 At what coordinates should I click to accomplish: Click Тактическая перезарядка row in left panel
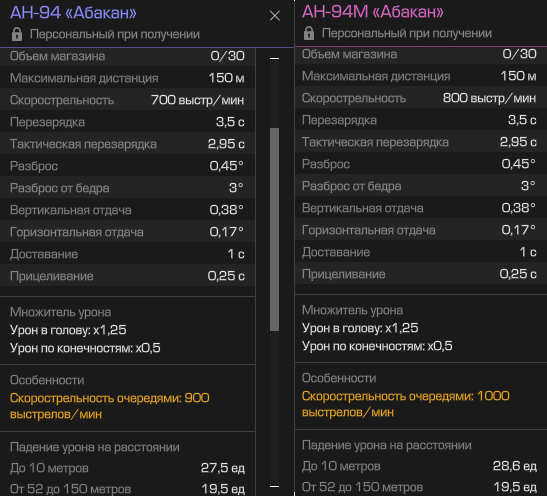tap(127, 143)
